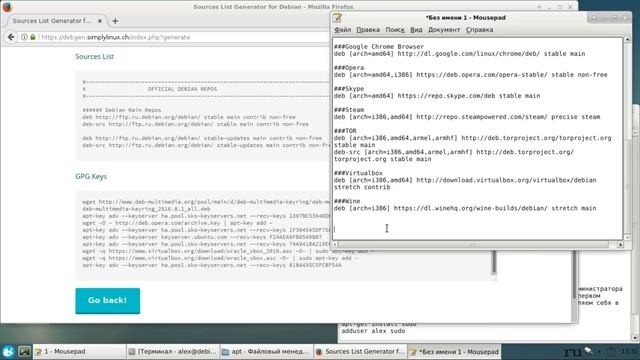Click the Firefox logo in title bar
This screenshot has height=360, width=640.
pyautogui.click(x=7, y=7)
